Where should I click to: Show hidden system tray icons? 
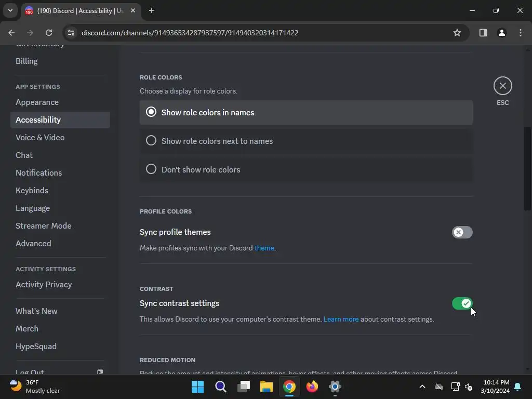pyautogui.click(x=422, y=387)
